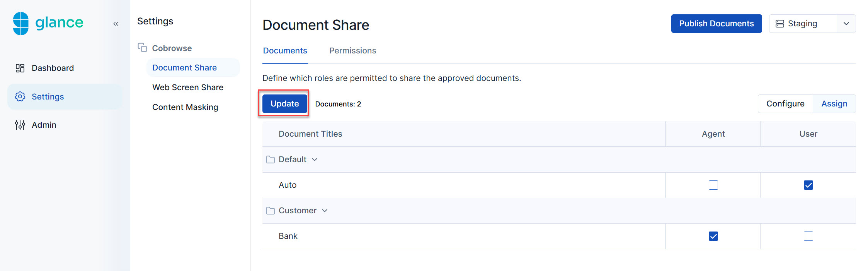Check User checkbox for Bank document
Screen dimensions: 868x271
[x=808, y=236]
